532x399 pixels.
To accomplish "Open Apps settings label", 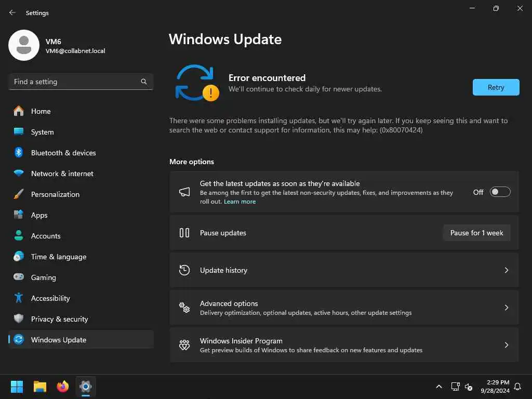I will (x=39, y=215).
